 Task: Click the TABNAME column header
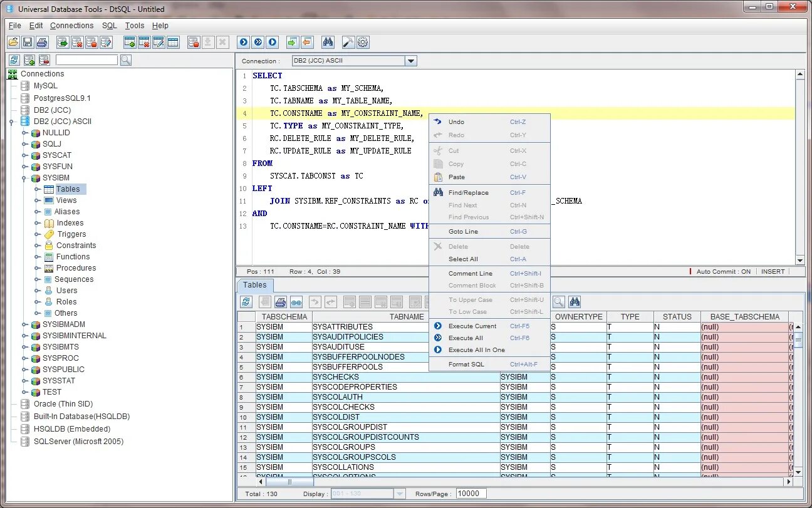[x=406, y=317]
